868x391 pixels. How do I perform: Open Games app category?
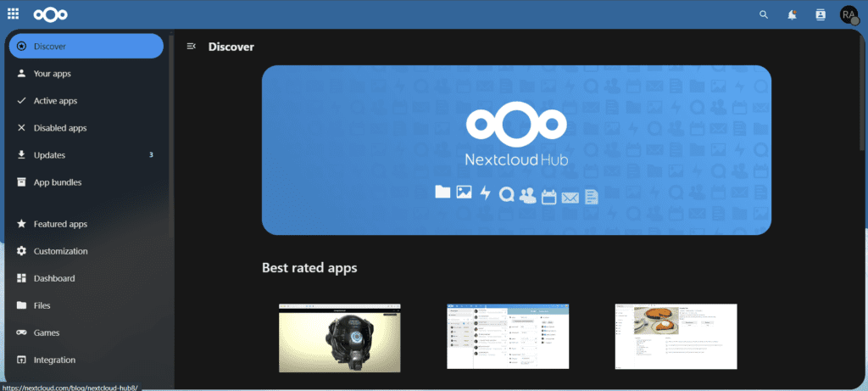[x=86, y=332]
